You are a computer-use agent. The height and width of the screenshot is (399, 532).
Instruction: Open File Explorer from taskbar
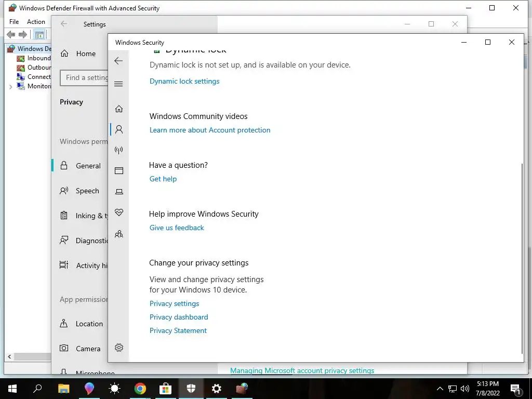pyautogui.click(x=64, y=389)
